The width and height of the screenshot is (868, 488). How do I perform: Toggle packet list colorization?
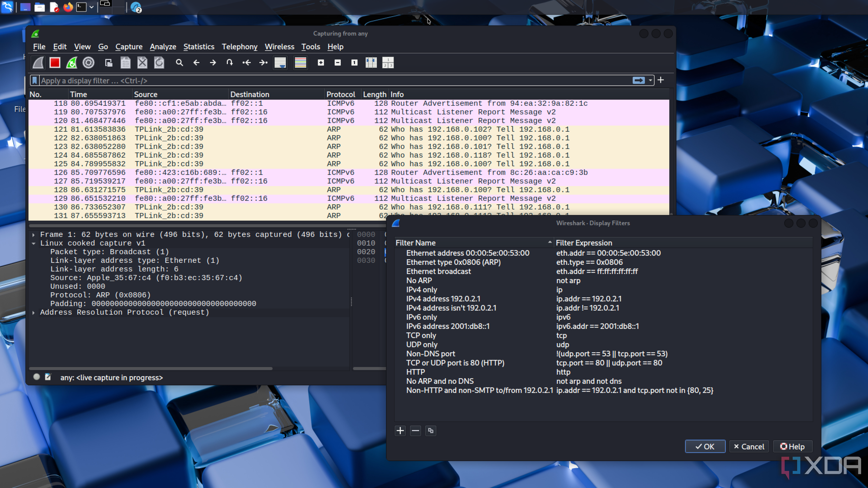(x=301, y=63)
